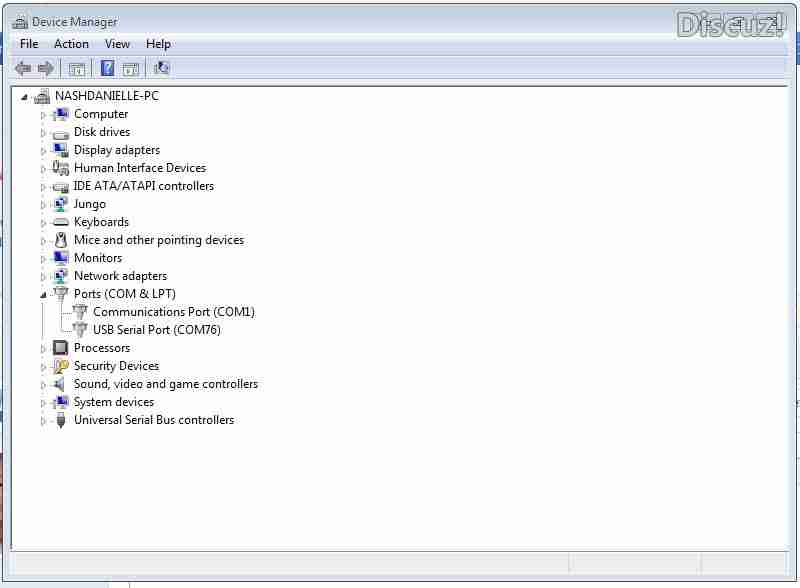Select USB Serial Port (COM76)
This screenshot has height=588, width=800.
click(x=156, y=329)
